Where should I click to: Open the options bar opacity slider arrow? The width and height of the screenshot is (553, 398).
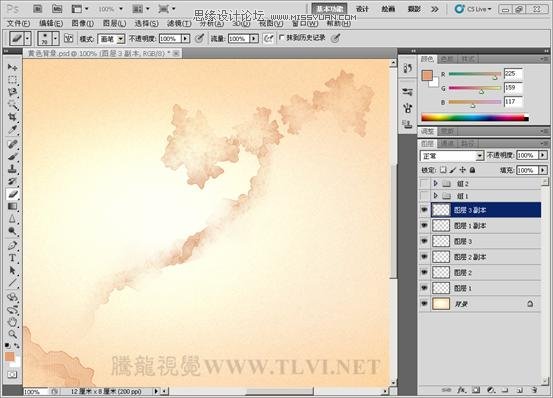186,38
